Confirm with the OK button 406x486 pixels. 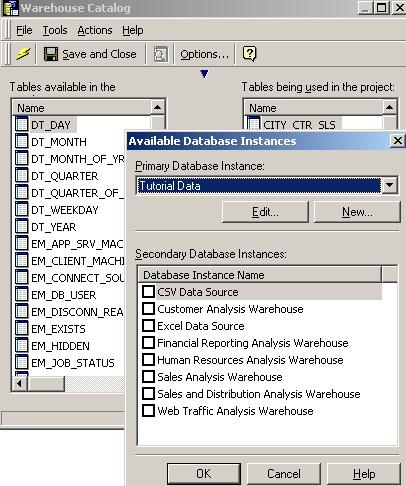[x=204, y=474]
